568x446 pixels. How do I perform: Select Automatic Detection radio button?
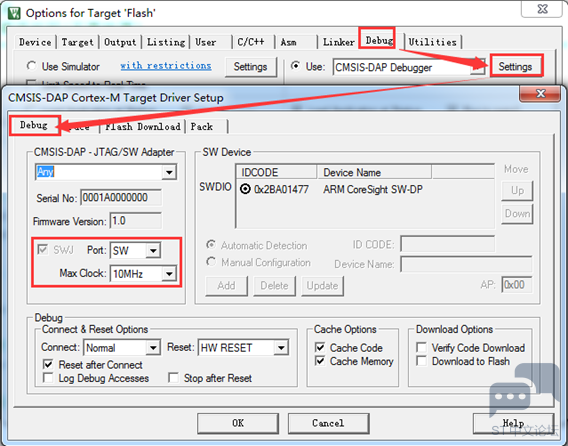pos(211,245)
